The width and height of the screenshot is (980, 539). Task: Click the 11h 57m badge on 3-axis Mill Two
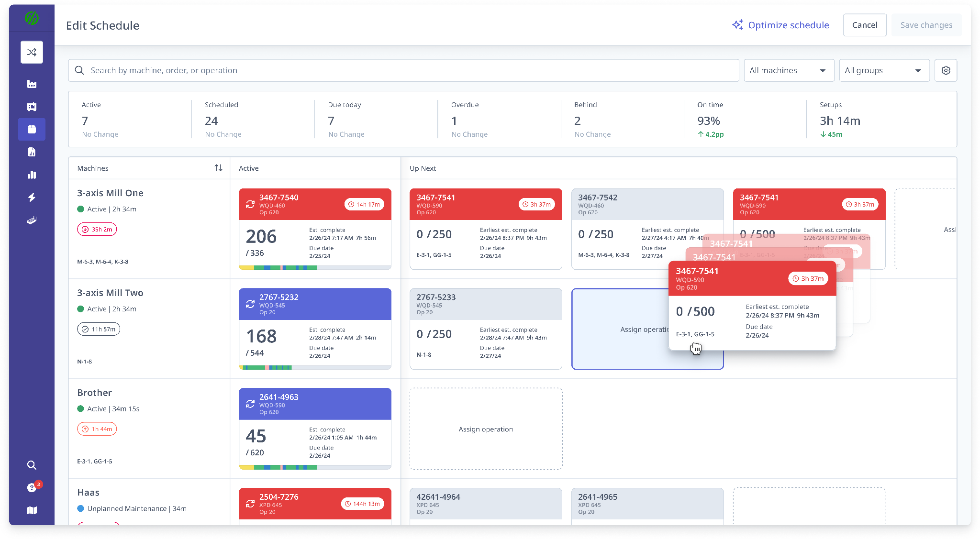pos(98,329)
